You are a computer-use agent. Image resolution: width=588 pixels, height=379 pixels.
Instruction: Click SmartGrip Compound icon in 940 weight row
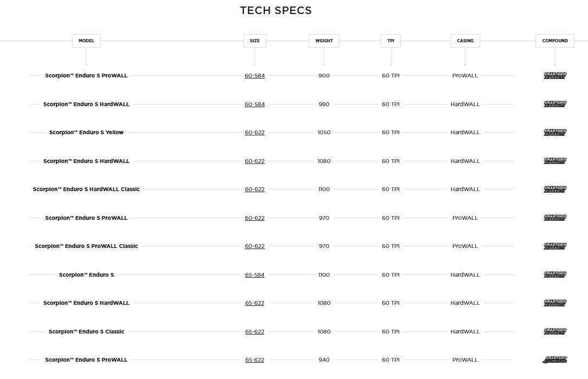pyautogui.click(x=555, y=360)
